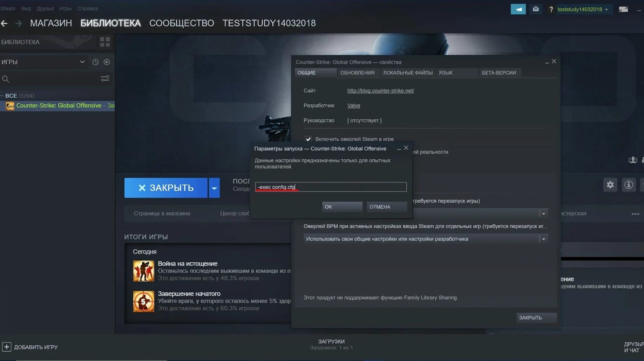Open game settings gear icon
Image resolution: width=644 pixels, height=361 pixels.
pos(610,185)
